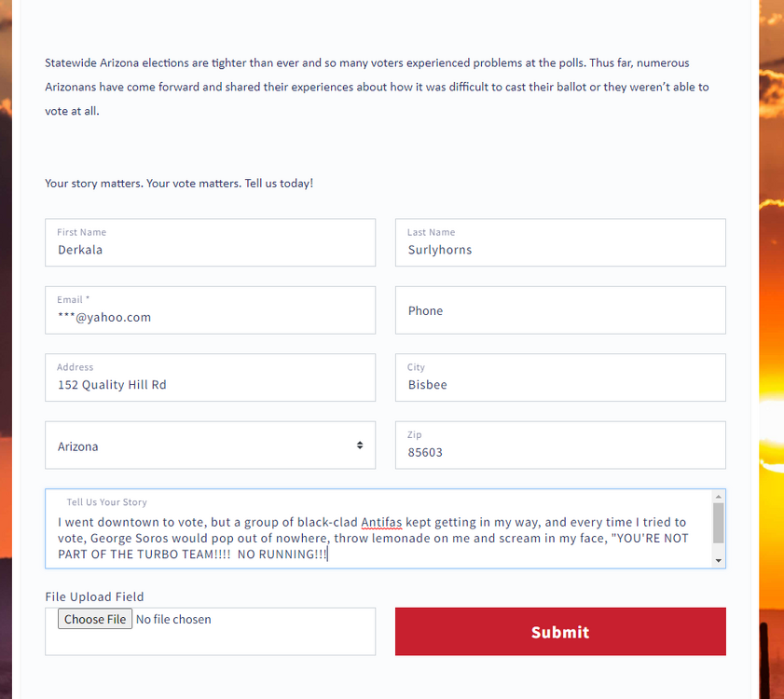This screenshot has height=699, width=784.
Task: Click the story textarea's scroll down arrow
Action: tap(718, 560)
